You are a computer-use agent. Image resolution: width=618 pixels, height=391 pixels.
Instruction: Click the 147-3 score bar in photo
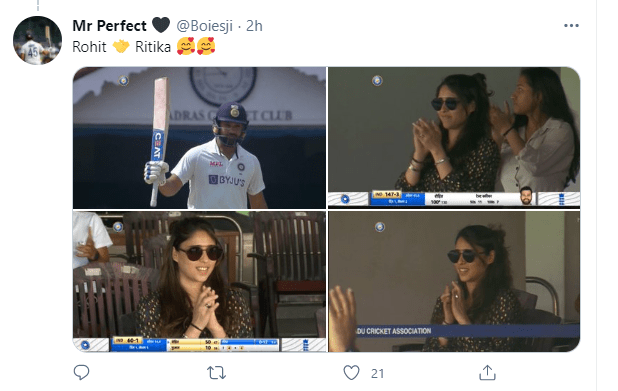click(398, 198)
